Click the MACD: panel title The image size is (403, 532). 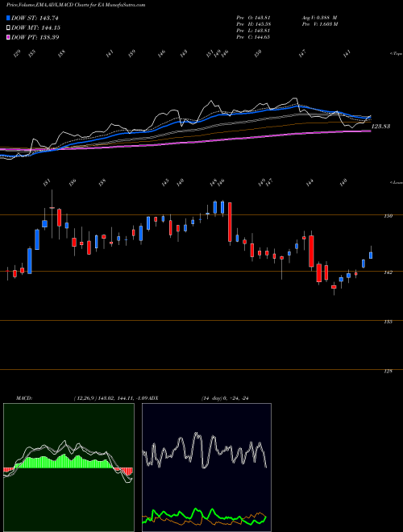pyautogui.click(x=24, y=397)
